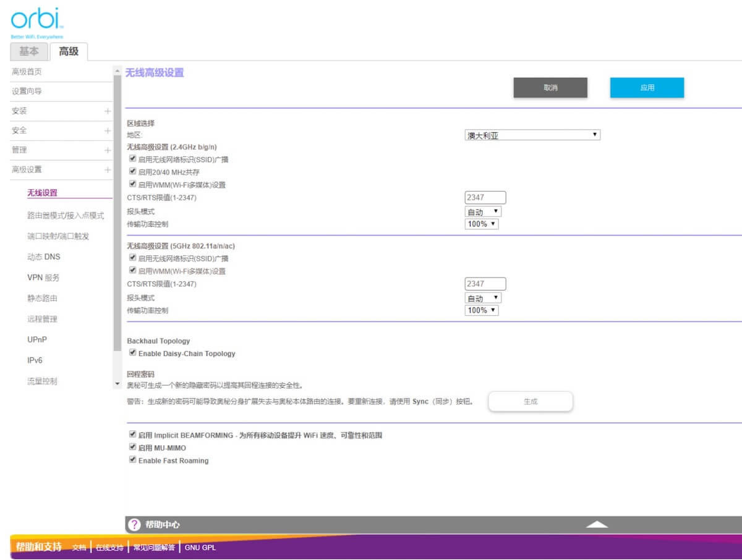Click the 应用 apply button

click(x=647, y=88)
